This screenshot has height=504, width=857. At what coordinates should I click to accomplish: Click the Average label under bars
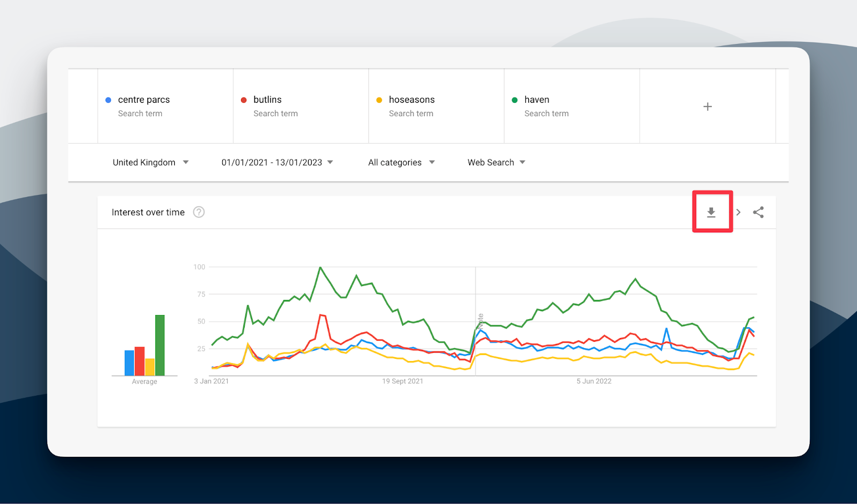coord(145,382)
